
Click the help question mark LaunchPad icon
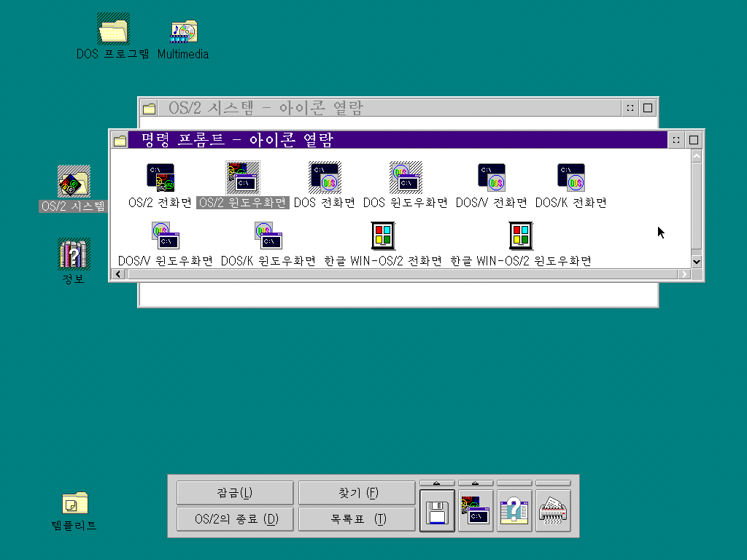pyautogui.click(x=514, y=511)
